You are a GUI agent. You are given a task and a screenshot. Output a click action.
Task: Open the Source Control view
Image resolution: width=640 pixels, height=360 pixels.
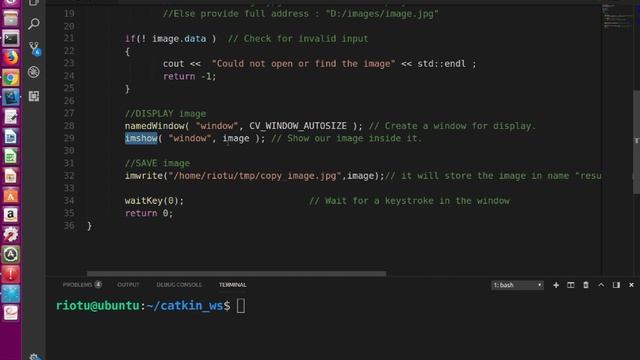point(34,48)
